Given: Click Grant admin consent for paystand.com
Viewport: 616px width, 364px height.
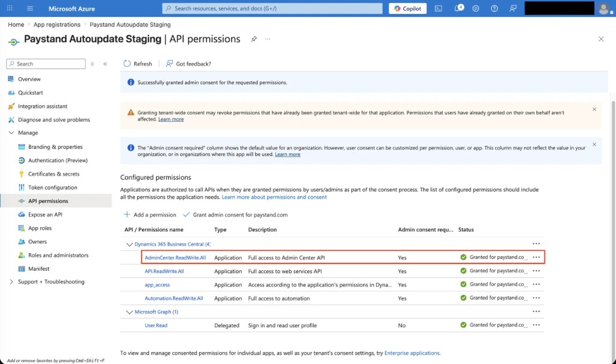Looking at the screenshot, I should tap(235, 215).
